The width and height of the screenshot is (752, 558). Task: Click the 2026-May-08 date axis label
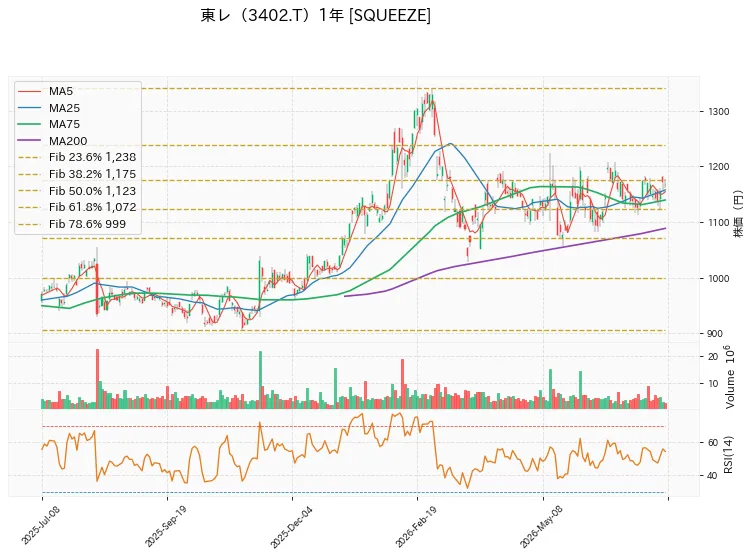pyautogui.click(x=541, y=526)
